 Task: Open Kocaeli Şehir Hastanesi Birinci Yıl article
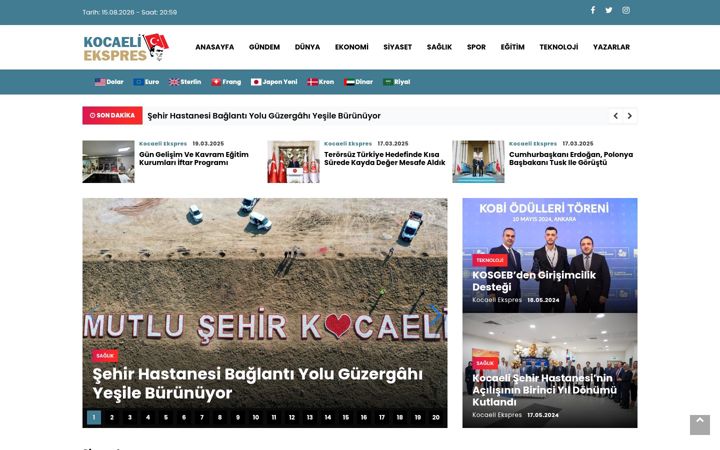(544, 390)
